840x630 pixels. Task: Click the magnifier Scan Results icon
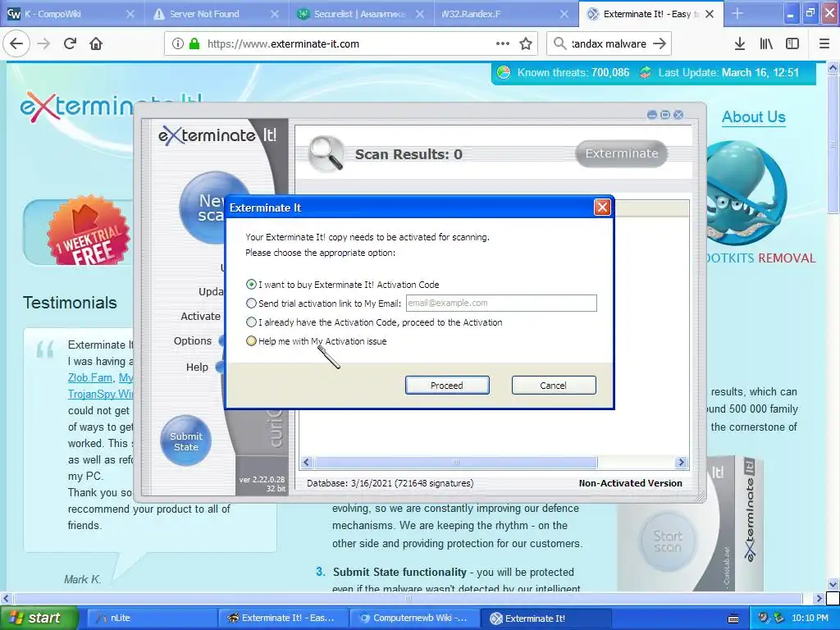pos(326,153)
